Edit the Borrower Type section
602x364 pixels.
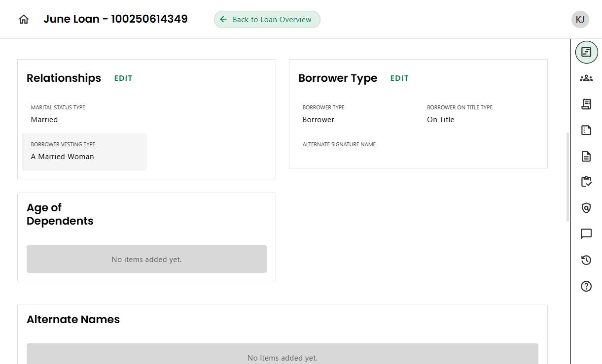coord(399,78)
